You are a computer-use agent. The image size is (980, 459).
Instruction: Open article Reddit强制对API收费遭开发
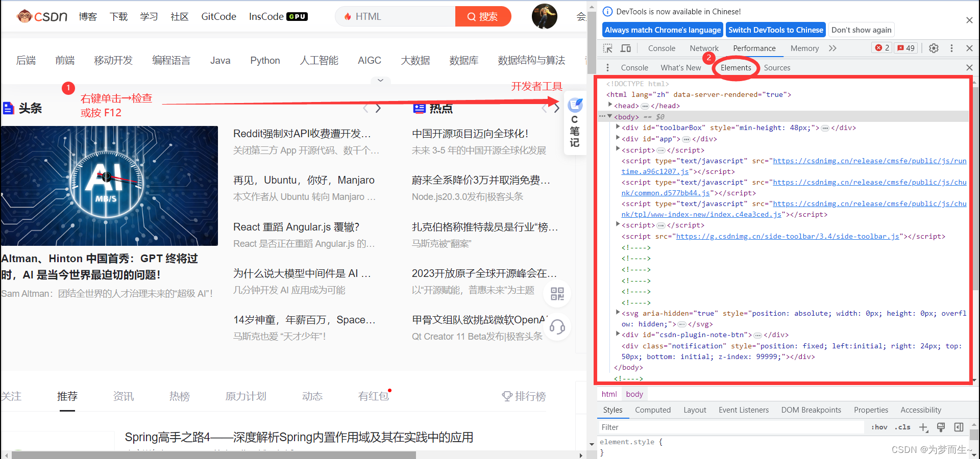point(302,134)
